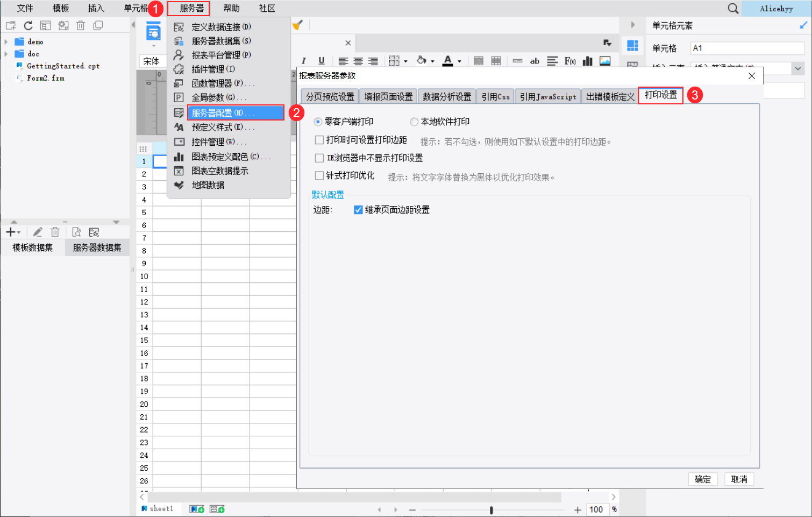Open the add dataset plus dropdown

[x=13, y=232]
